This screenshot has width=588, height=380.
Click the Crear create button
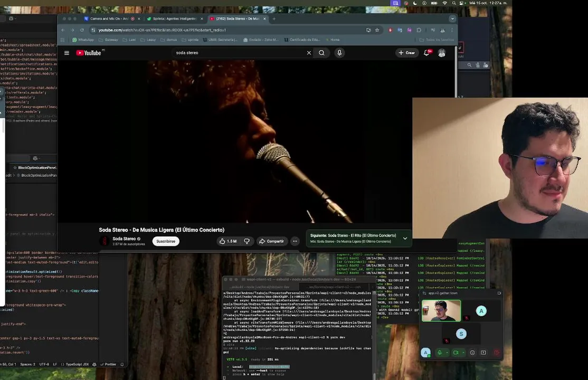[407, 53]
